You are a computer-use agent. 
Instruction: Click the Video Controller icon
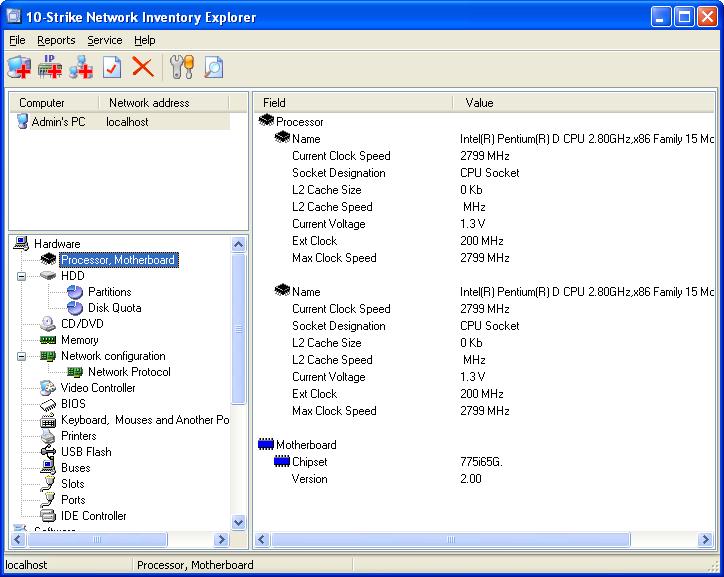pyautogui.click(x=48, y=388)
